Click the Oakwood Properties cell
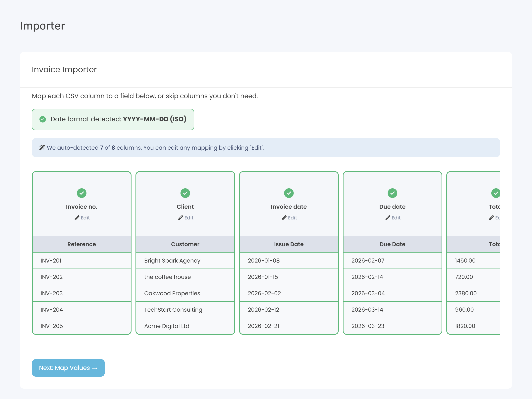Viewport: 532px width, 399px height. tap(185, 293)
